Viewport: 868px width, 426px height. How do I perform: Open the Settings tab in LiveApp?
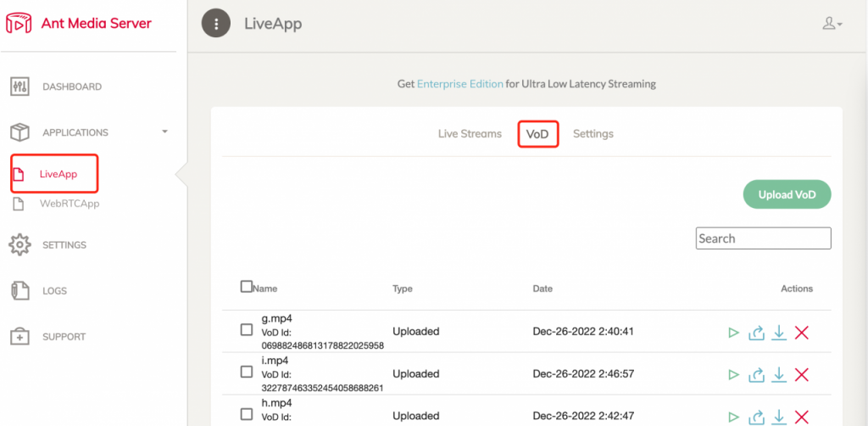[x=593, y=134]
